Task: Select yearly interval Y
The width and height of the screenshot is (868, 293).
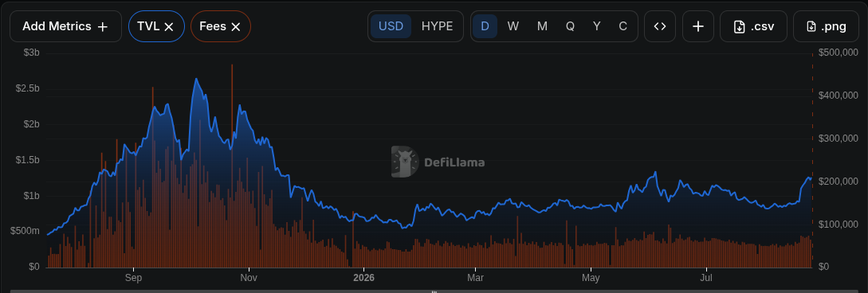Action: (x=597, y=26)
